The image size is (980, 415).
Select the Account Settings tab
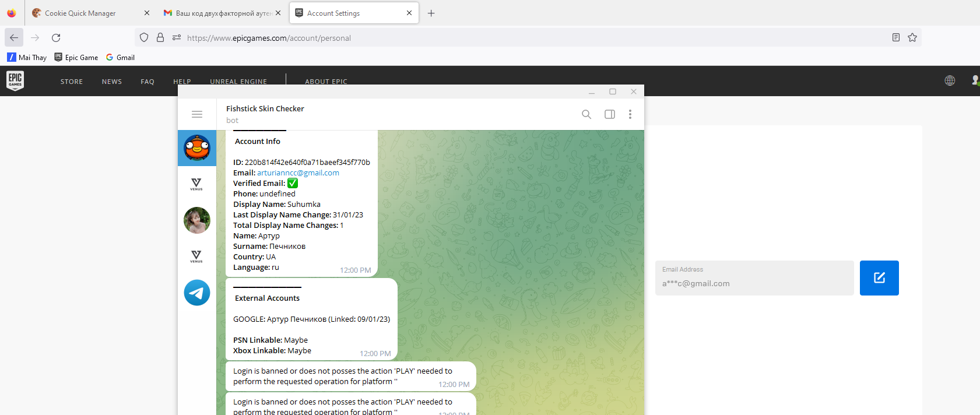coord(354,13)
